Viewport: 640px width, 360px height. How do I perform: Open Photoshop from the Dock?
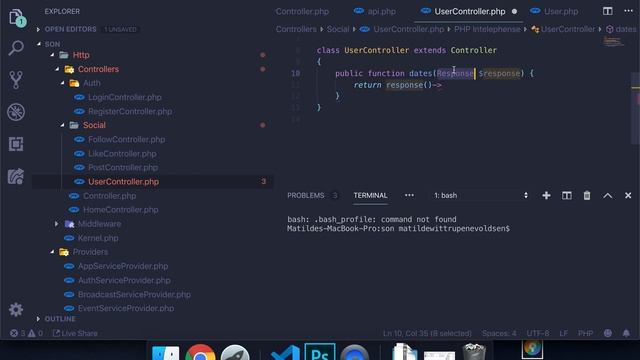click(x=320, y=352)
